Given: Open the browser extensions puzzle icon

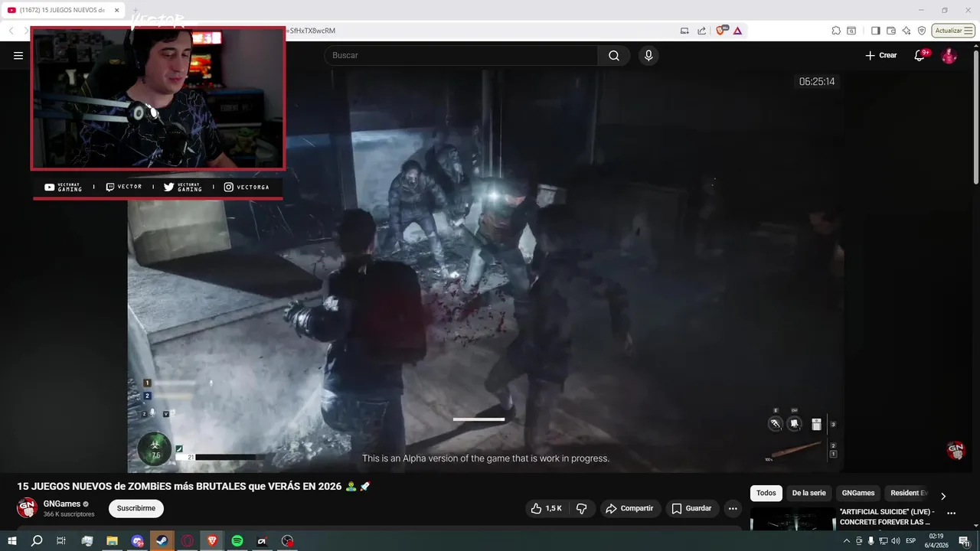Looking at the screenshot, I should 836,31.
